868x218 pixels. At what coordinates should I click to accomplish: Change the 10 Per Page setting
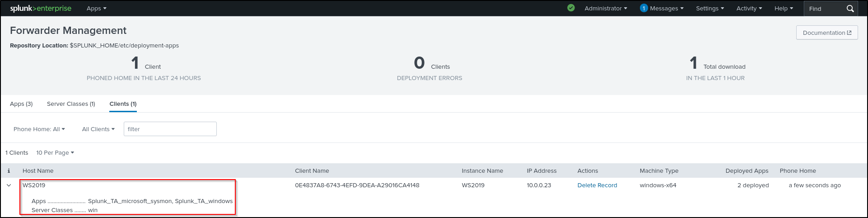(55, 152)
